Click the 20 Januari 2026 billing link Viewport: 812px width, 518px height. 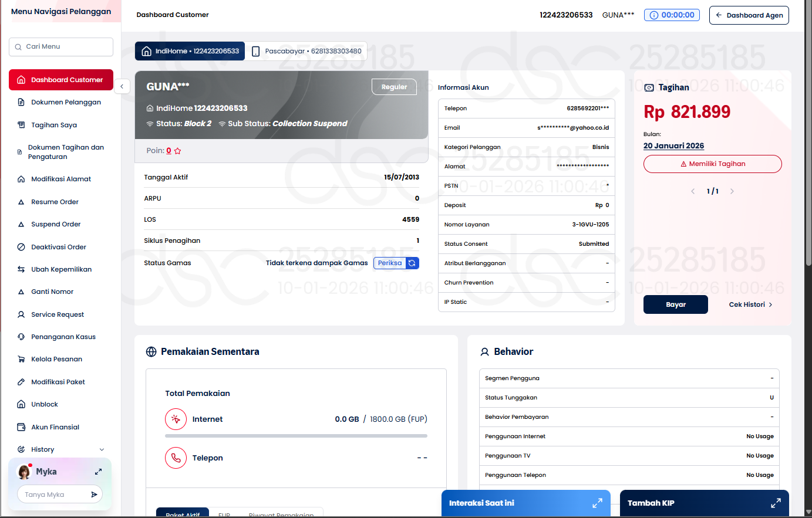click(673, 146)
